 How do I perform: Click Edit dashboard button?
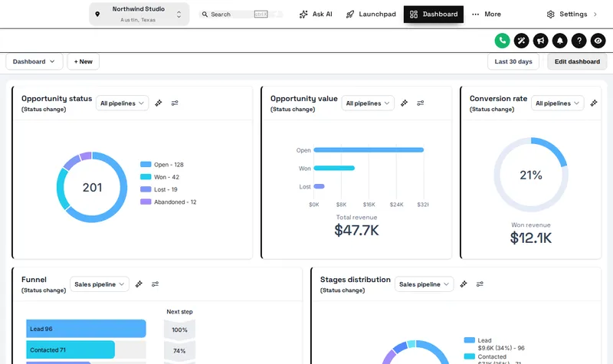[577, 62]
